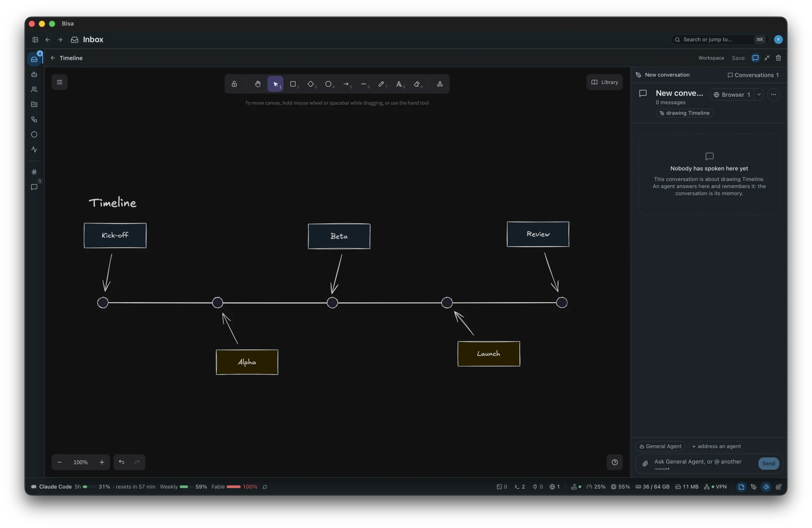Select the Text tool
Screen dimensions: 812x528
coord(400,84)
